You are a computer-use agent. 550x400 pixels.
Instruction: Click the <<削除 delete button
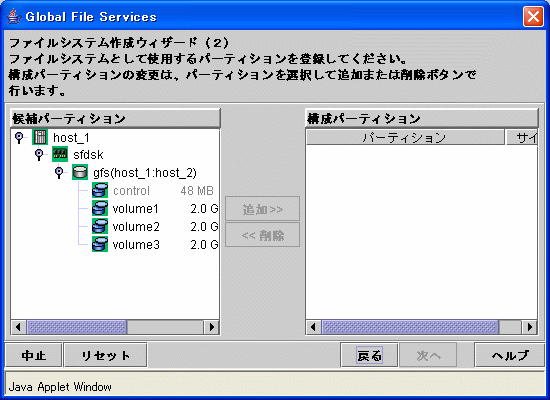coord(262,235)
